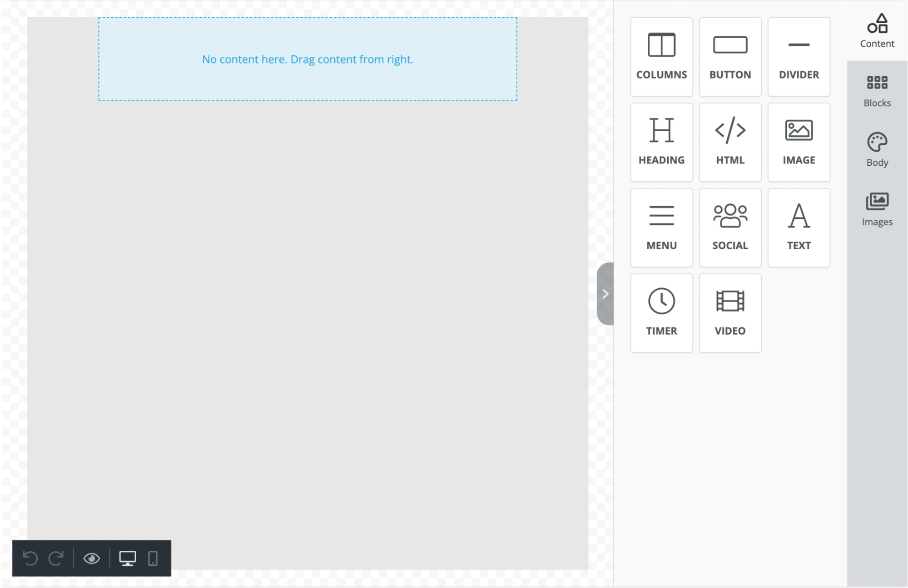Switch to mobile device view

(x=152, y=558)
